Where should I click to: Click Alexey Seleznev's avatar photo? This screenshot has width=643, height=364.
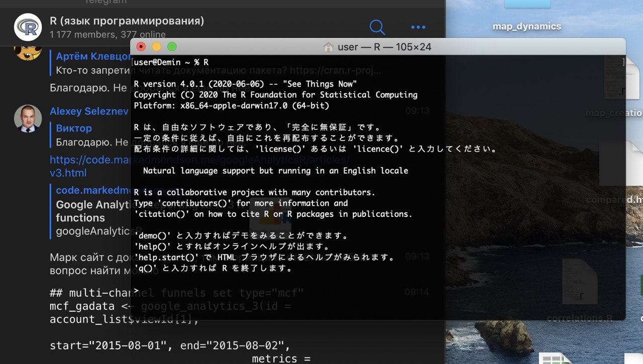click(x=28, y=118)
